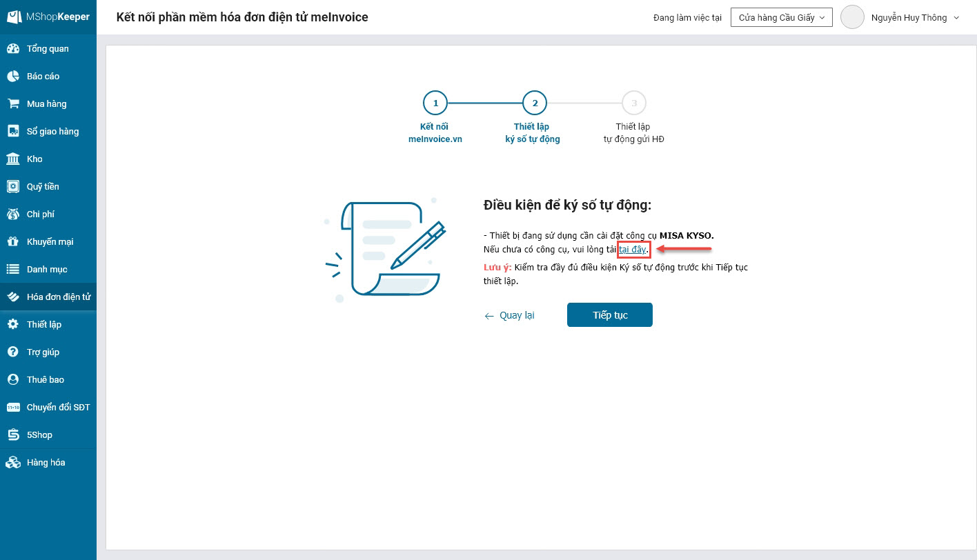Click the Trợ giúp question mark icon
Image resolution: width=977 pixels, height=560 pixels.
tap(13, 352)
